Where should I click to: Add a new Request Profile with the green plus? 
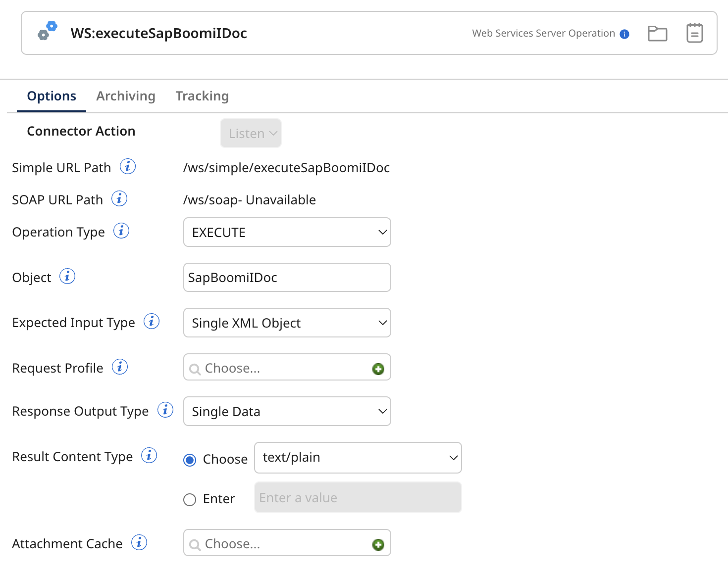coord(378,368)
